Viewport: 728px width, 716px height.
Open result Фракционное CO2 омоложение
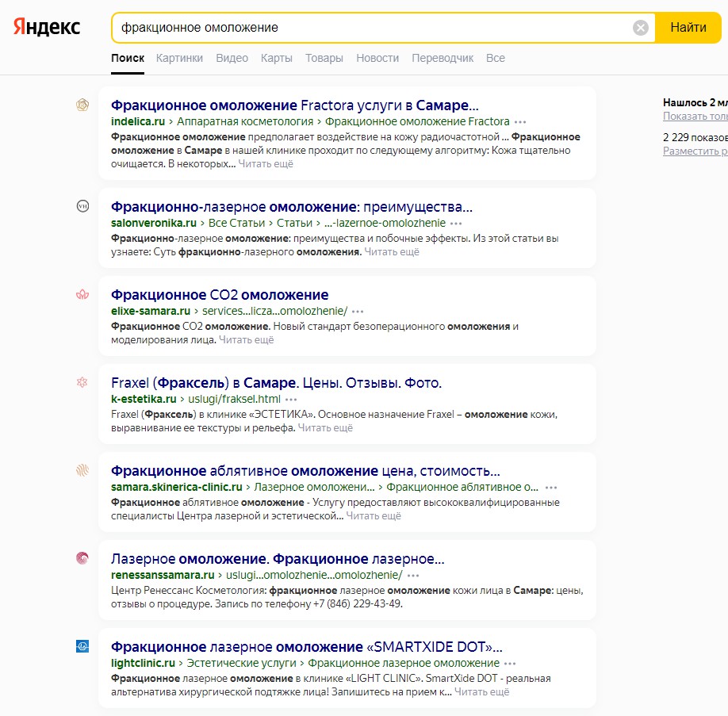220,295
